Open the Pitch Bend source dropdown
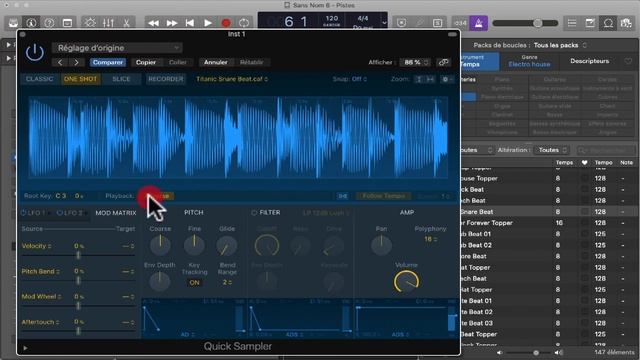This screenshot has width=640, height=360. (x=40, y=271)
